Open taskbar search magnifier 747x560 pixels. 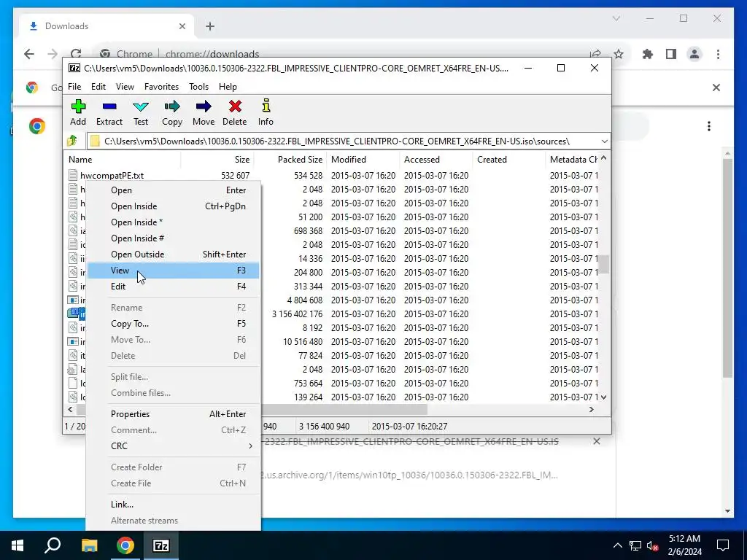pos(53,545)
